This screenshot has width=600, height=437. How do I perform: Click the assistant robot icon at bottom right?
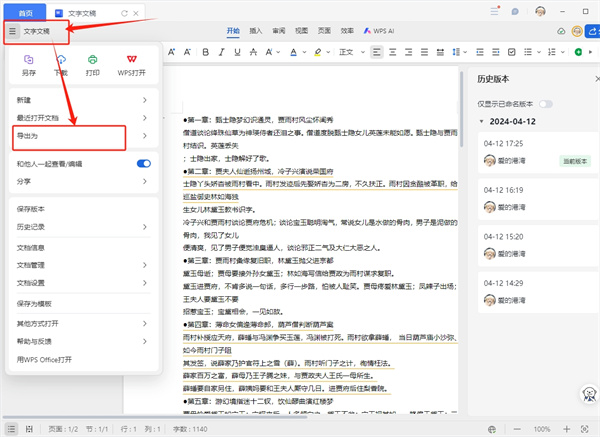click(x=589, y=394)
